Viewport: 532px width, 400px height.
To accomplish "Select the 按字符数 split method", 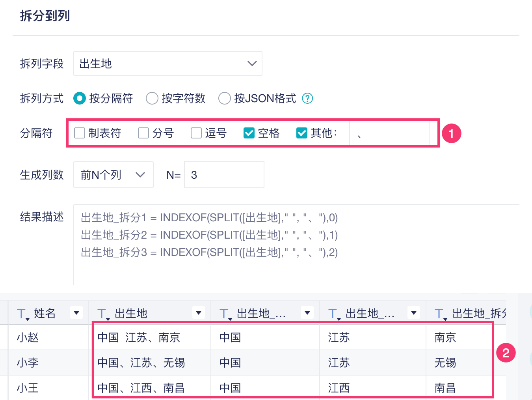I will point(152,98).
